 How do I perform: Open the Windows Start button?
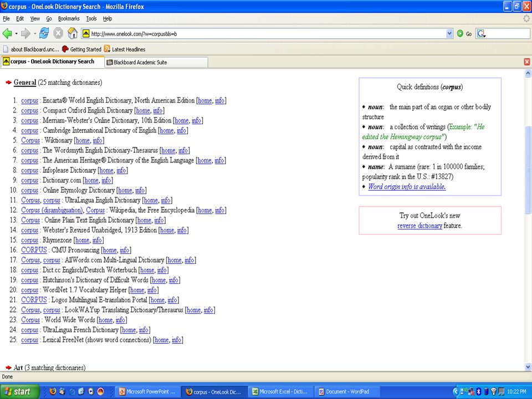coord(20,392)
